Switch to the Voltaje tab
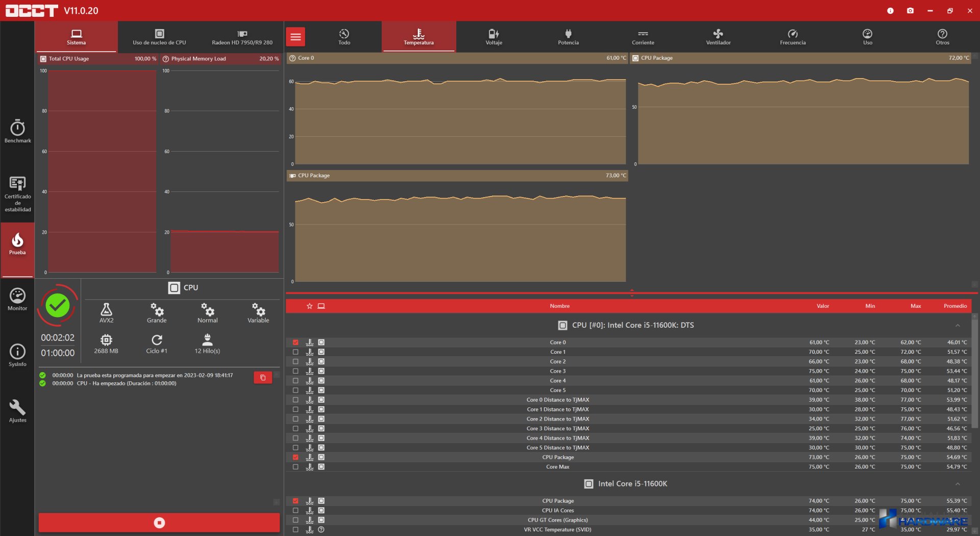Screen dimensions: 980x536 494,37
